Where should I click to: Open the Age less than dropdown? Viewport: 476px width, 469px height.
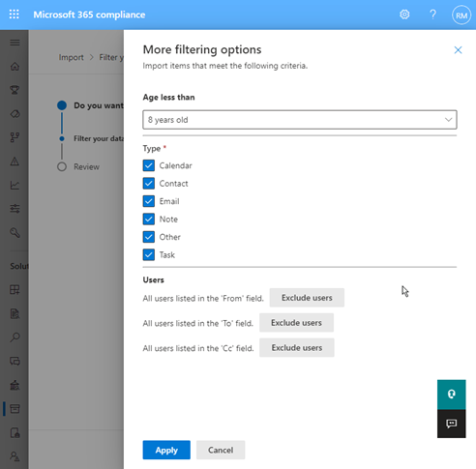pyautogui.click(x=300, y=120)
